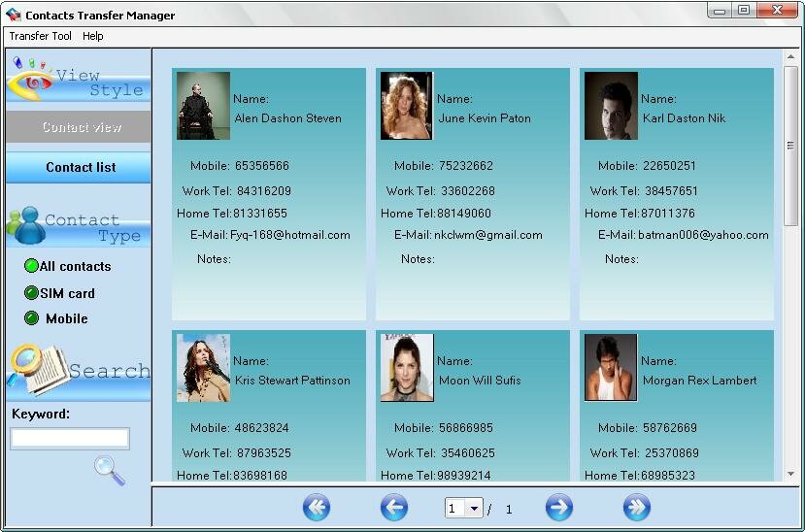Select the name June Kevin Paton
Screen dimensions: 805x532
485,118
